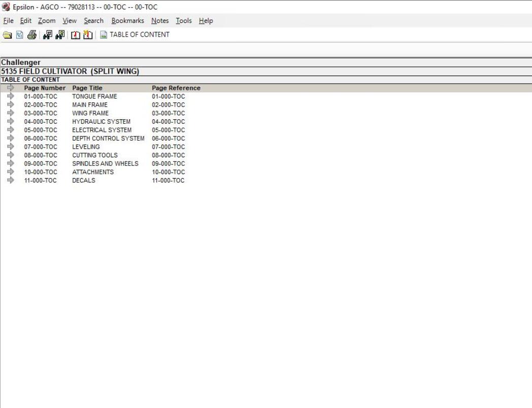Image resolution: width=532 pixels, height=408 pixels.
Task: Click arrow beside LEVELING row
Action: point(11,147)
